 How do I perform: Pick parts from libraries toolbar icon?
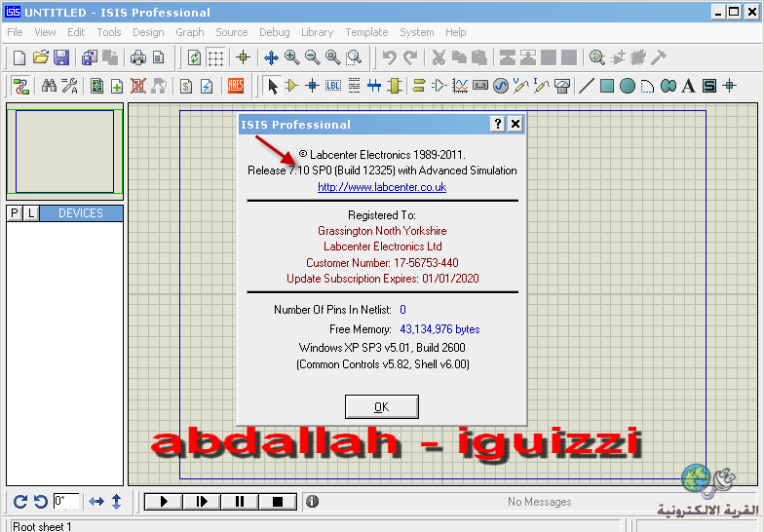click(596, 58)
